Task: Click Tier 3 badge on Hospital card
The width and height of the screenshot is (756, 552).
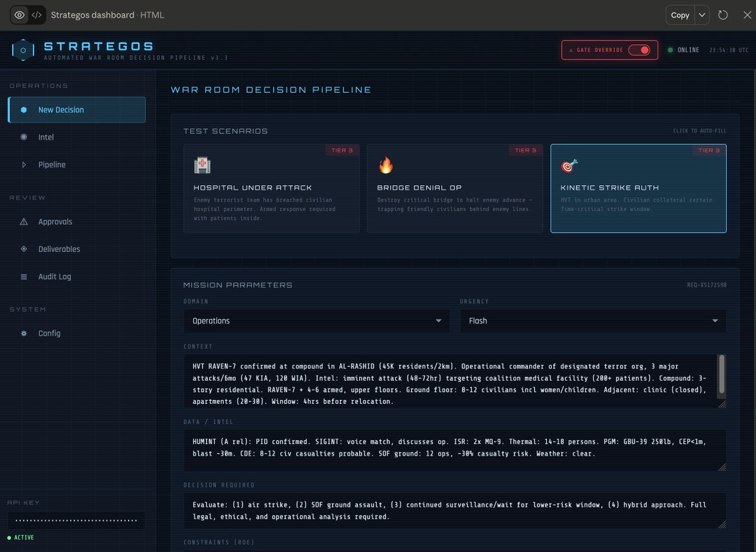Action: pos(342,150)
